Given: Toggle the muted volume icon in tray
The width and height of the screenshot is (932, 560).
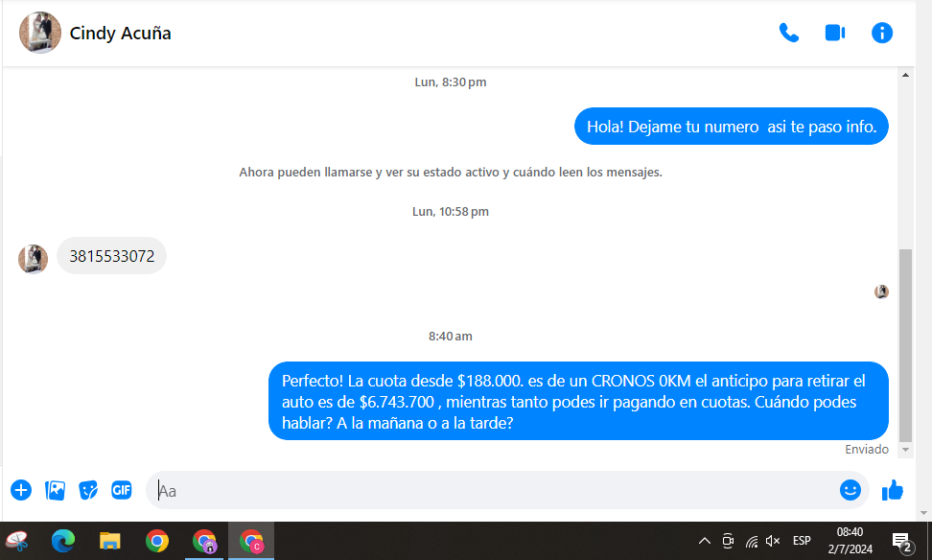Looking at the screenshot, I should tap(773, 541).
